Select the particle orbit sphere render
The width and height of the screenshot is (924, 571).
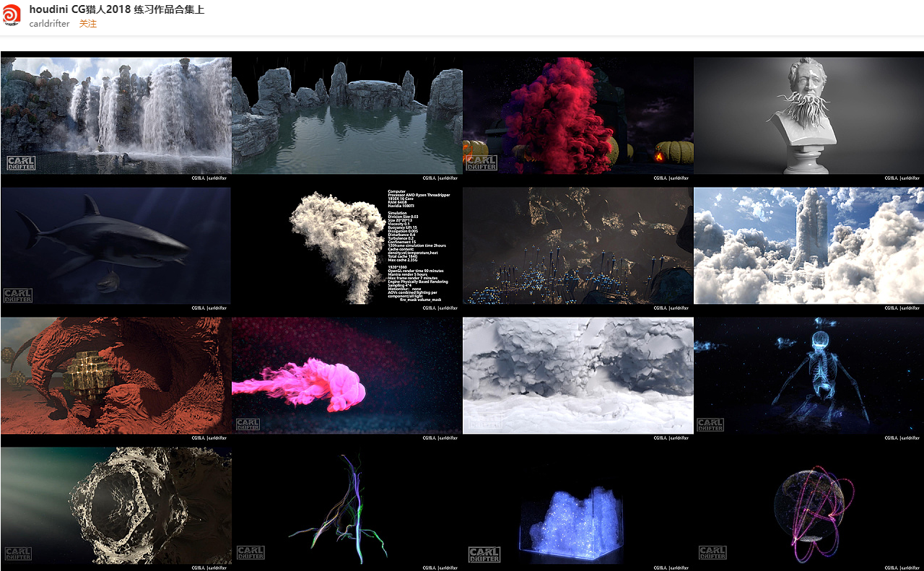[808, 505]
